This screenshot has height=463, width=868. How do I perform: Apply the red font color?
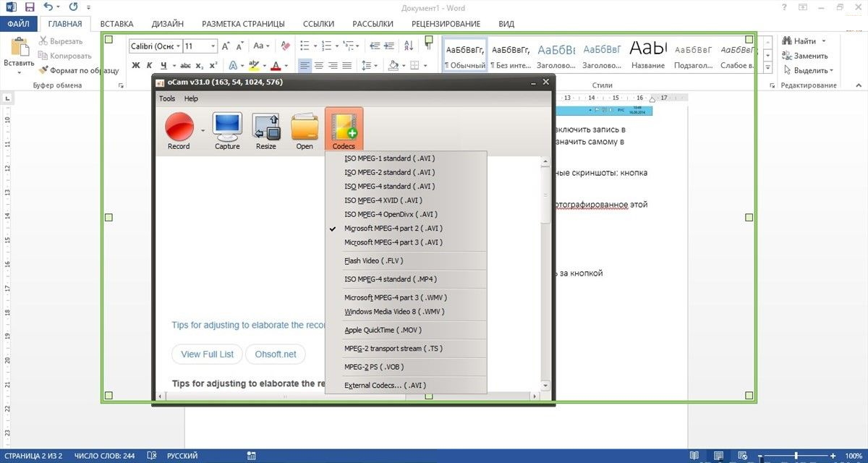pos(276,65)
